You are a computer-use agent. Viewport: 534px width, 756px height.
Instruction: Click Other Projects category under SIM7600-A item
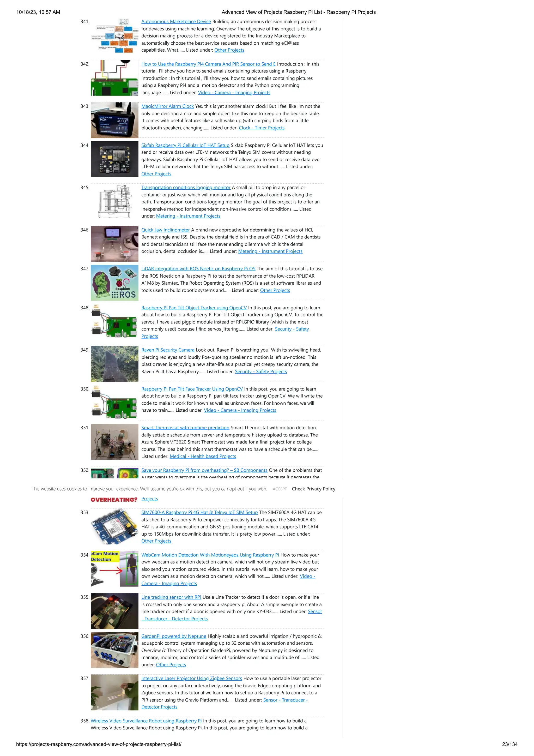click(156, 541)
